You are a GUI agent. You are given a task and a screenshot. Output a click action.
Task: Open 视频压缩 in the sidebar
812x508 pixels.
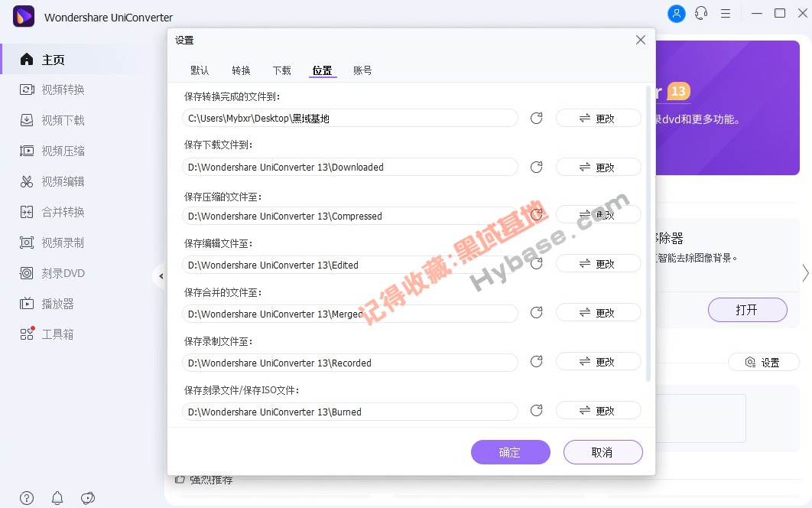click(x=52, y=151)
